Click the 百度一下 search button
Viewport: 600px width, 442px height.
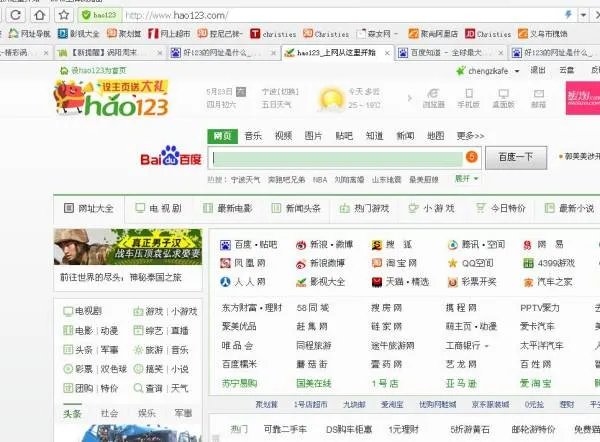[x=516, y=157]
